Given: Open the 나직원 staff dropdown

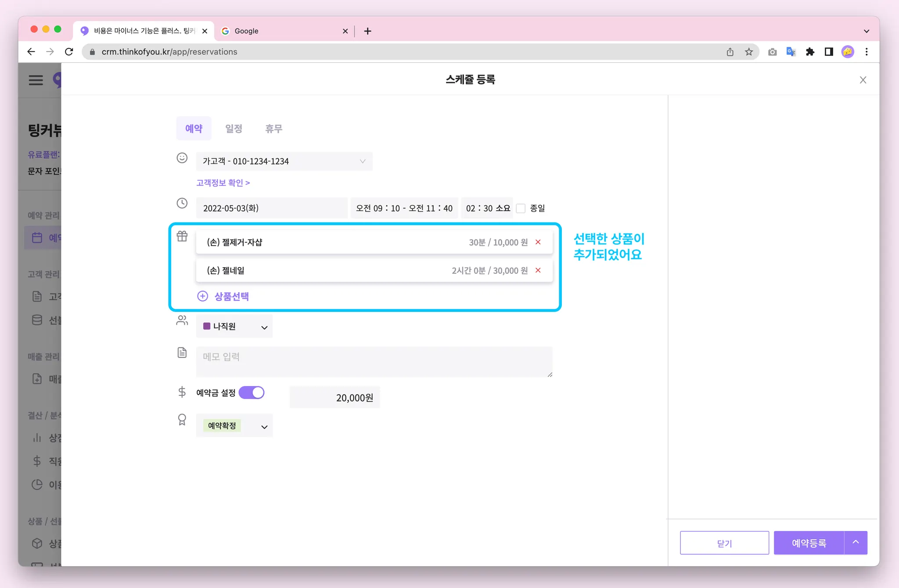Looking at the screenshot, I should point(234,326).
